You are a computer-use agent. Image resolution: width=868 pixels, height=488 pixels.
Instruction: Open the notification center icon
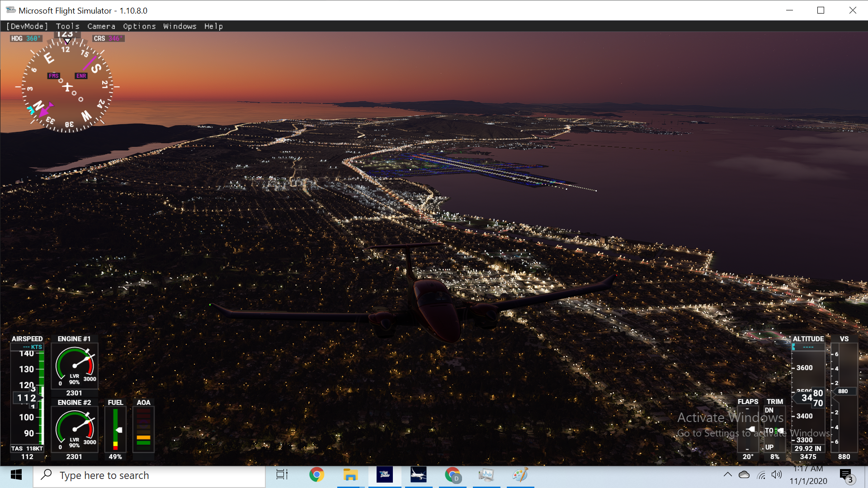click(x=846, y=475)
